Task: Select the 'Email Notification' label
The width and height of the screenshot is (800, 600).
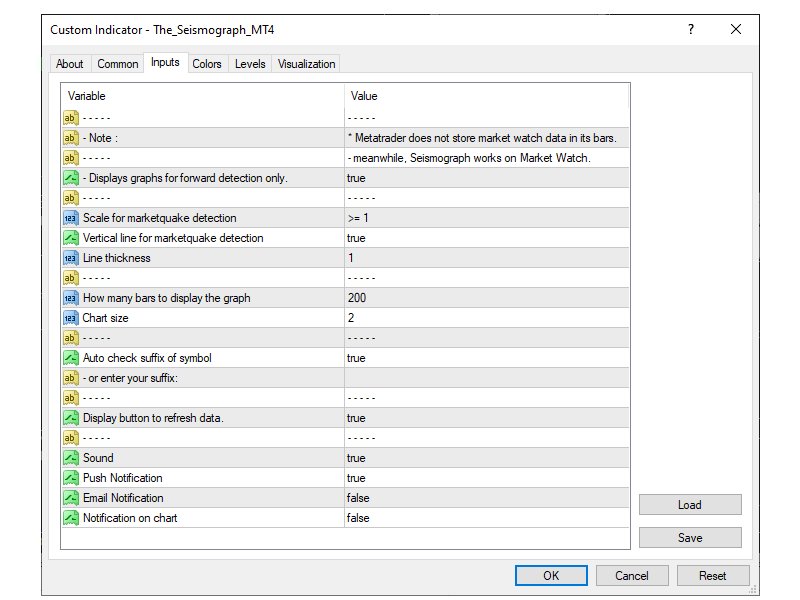Action: click(123, 498)
